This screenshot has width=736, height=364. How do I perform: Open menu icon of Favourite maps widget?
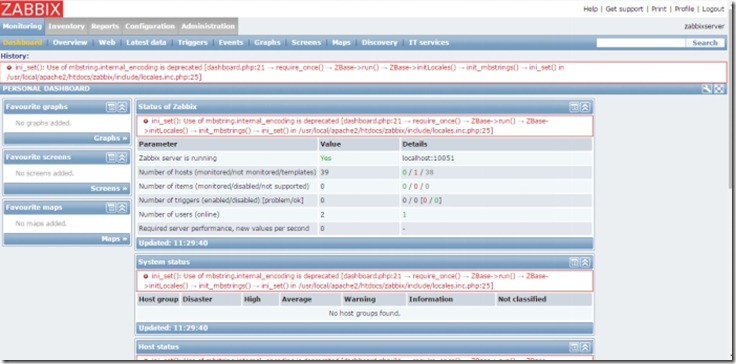tap(111, 208)
